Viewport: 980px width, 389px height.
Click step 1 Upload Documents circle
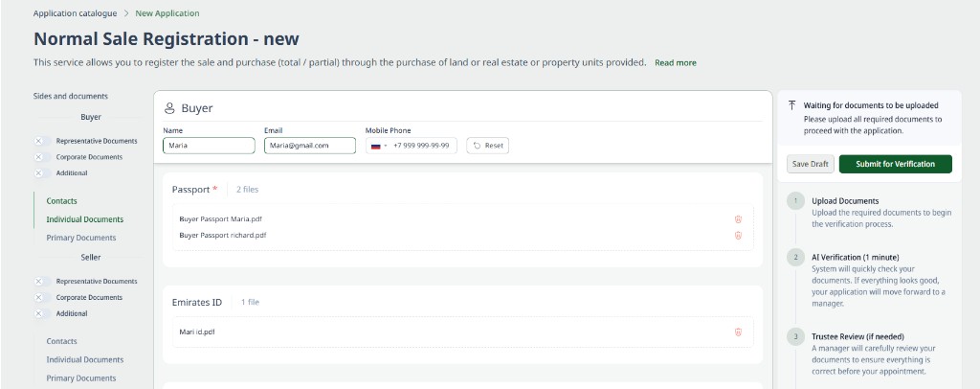click(x=795, y=201)
